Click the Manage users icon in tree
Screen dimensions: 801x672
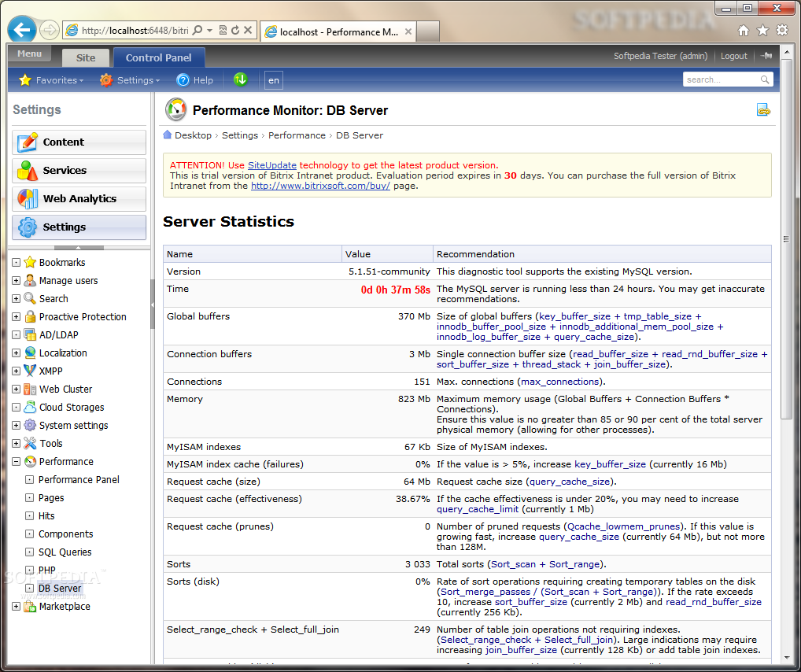(x=30, y=281)
